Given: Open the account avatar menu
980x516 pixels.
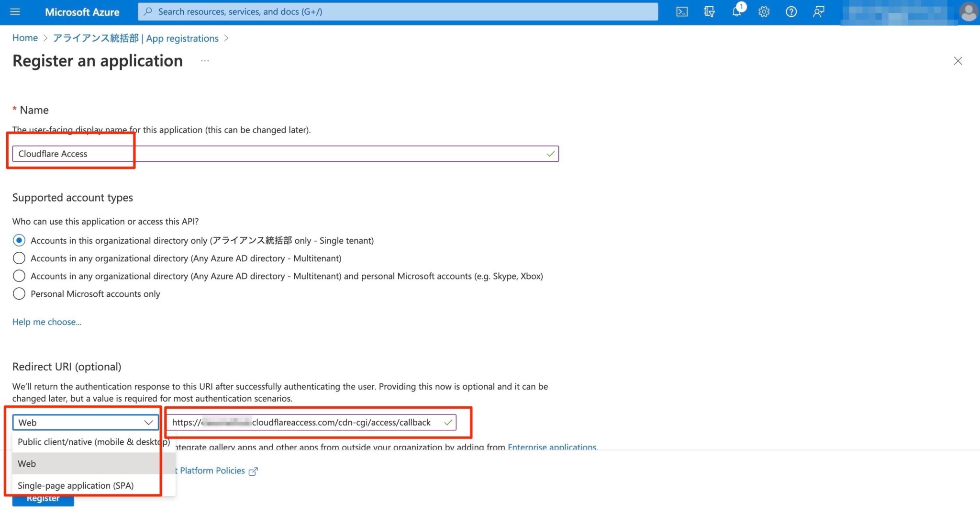Looking at the screenshot, I should pos(968,11).
